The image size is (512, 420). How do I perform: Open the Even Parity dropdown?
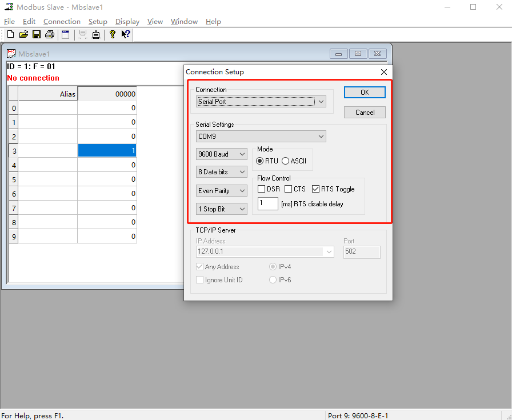coord(242,191)
